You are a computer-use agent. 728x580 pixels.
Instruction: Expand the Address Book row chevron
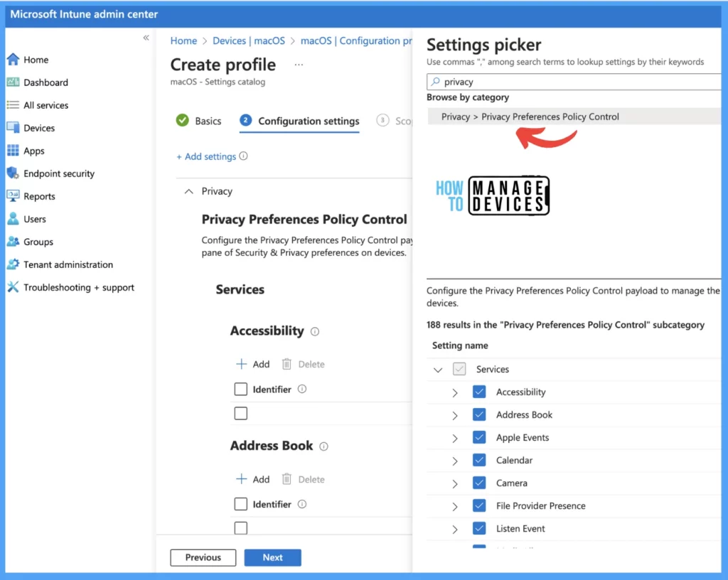click(455, 415)
